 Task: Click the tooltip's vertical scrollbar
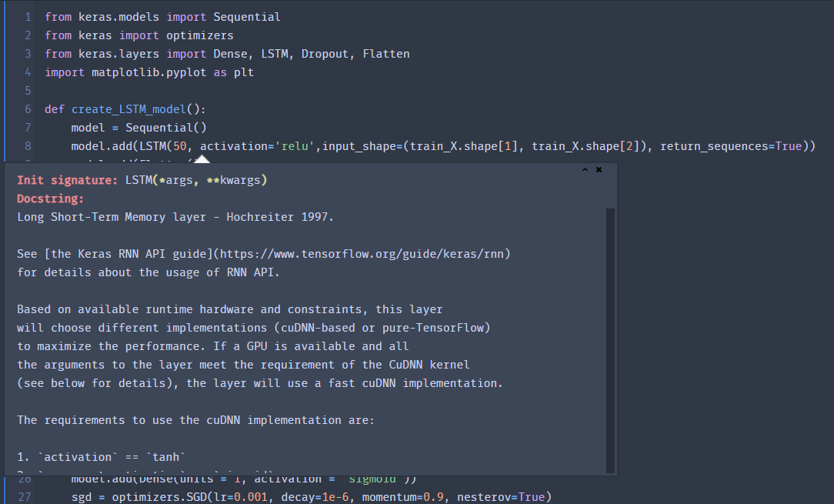coord(611,340)
